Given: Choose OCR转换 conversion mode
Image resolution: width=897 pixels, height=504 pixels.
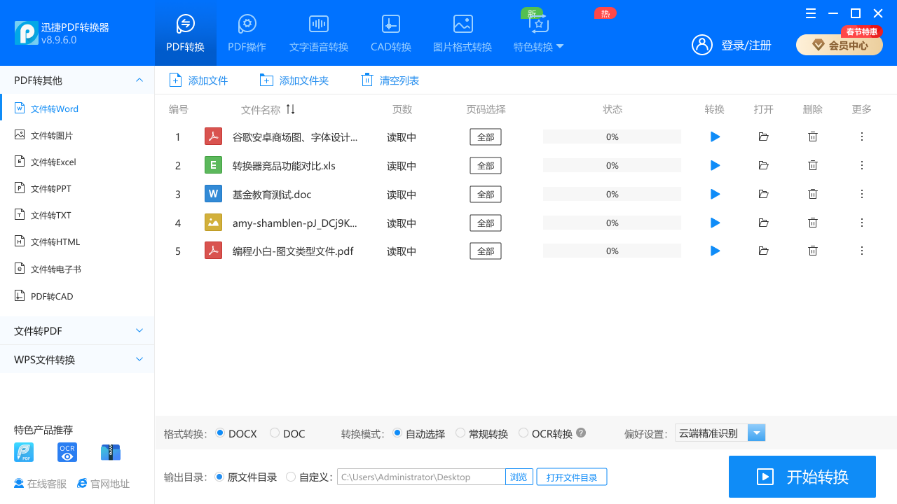Looking at the screenshot, I should coord(523,434).
